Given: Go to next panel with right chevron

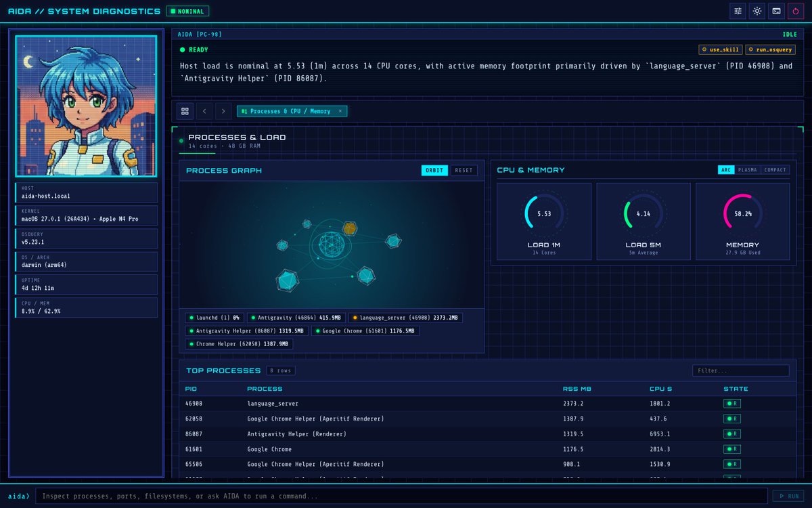Looking at the screenshot, I should (224, 111).
